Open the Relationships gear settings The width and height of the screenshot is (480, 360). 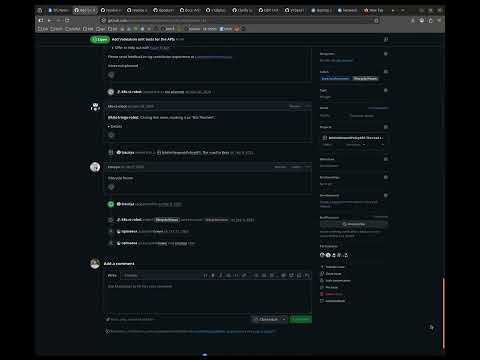click(386, 177)
